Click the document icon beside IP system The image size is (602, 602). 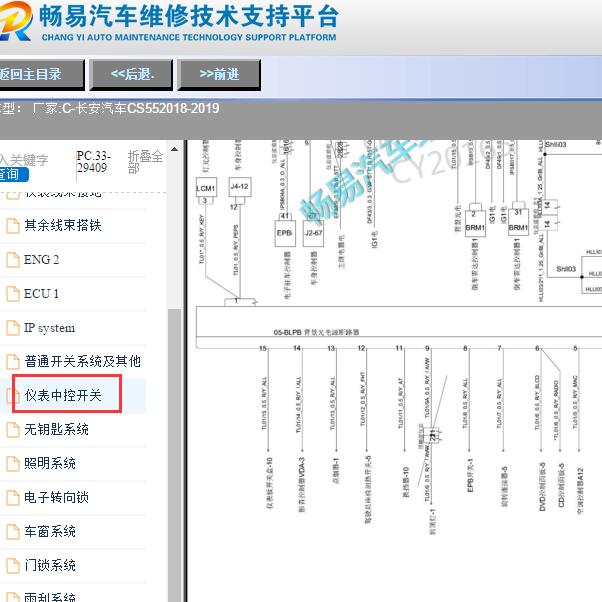pos(13,328)
